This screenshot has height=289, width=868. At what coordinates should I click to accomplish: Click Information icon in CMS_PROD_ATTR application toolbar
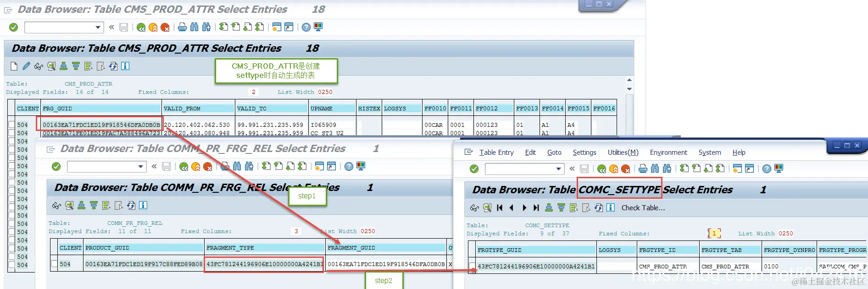point(125,66)
